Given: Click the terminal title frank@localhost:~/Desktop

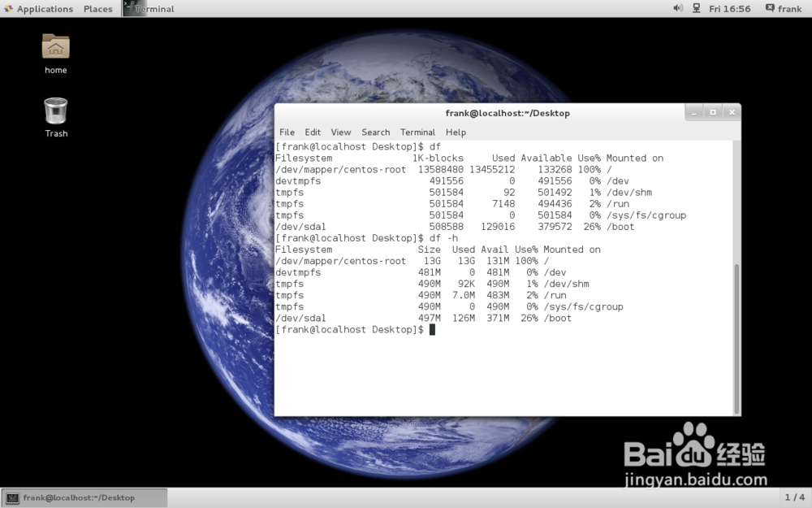Looking at the screenshot, I should tap(508, 113).
